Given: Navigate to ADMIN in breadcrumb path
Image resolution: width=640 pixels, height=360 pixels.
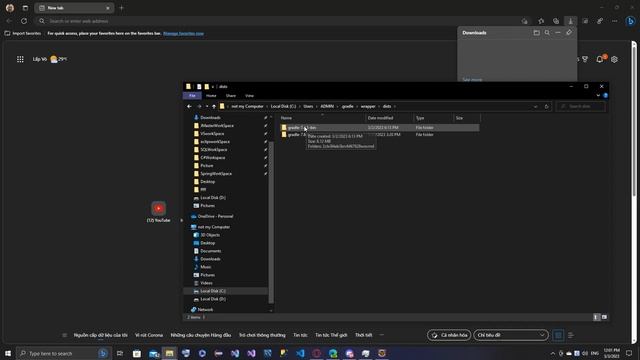Looking at the screenshot, I should coord(327,107).
